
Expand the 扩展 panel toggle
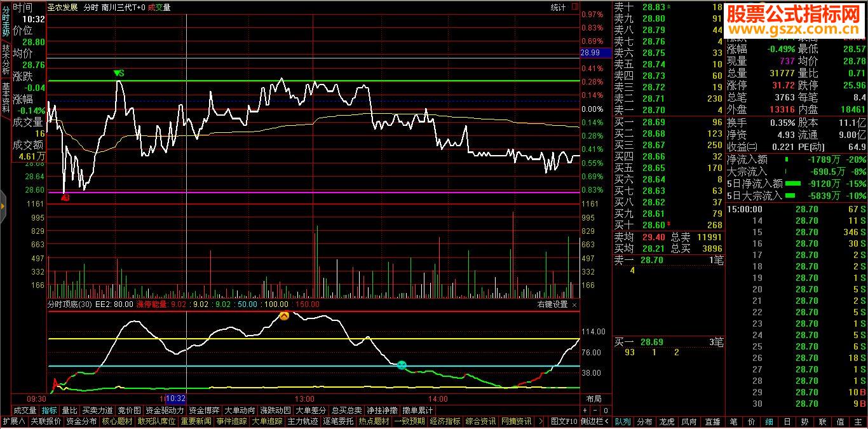pos(13,421)
